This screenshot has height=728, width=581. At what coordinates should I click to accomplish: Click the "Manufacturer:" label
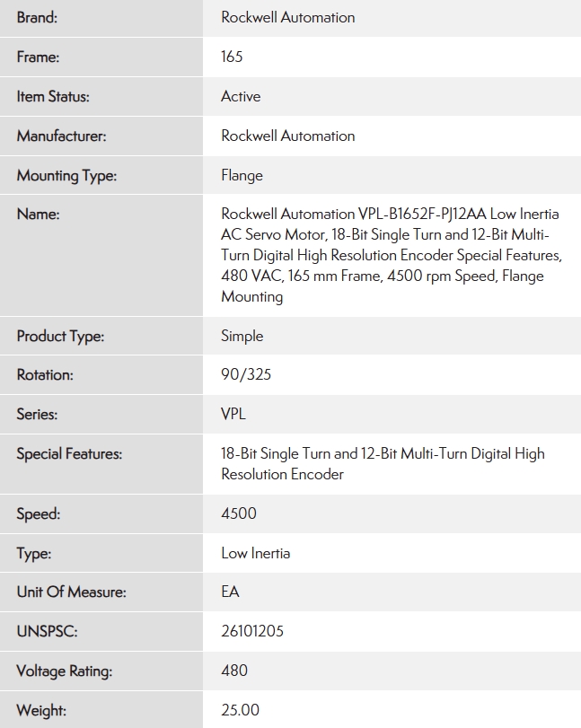coord(61,136)
